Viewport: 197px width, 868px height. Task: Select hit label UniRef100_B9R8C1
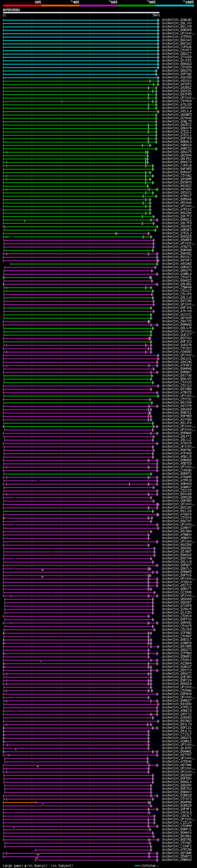[177, 220]
